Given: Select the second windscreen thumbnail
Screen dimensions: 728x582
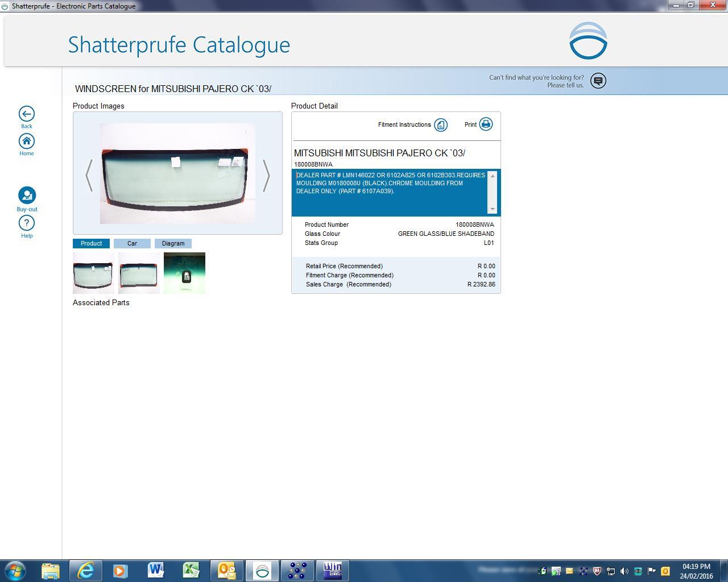Looking at the screenshot, I should click(x=139, y=273).
